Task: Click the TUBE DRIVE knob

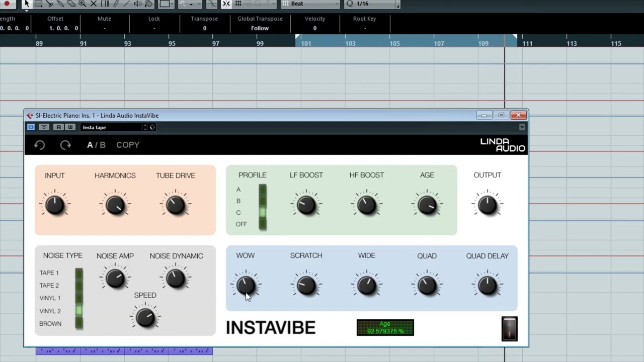Action: 176,205
